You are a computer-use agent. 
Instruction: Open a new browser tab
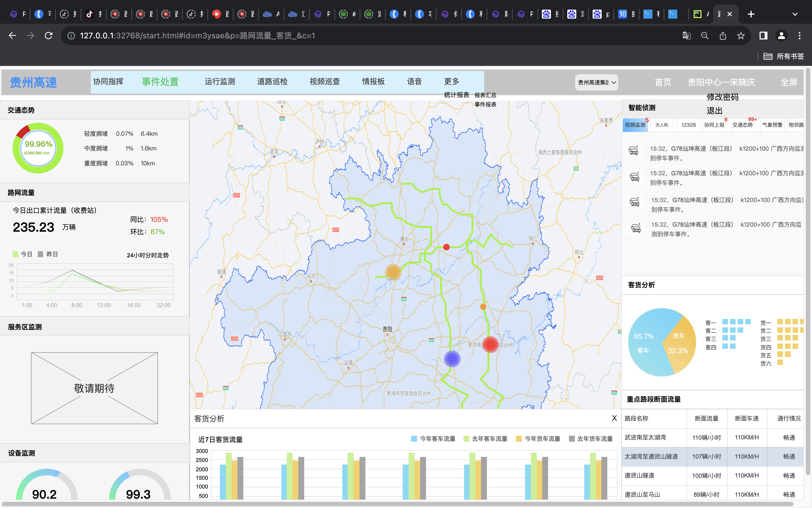click(751, 14)
